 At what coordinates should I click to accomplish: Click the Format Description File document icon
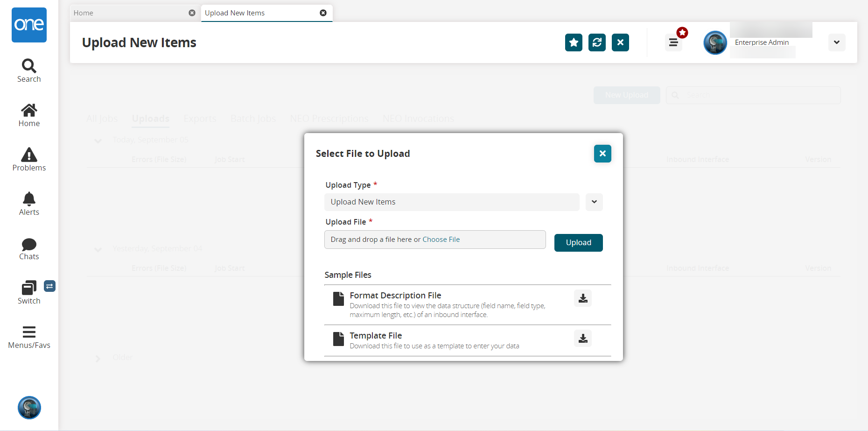[x=338, y=299]
